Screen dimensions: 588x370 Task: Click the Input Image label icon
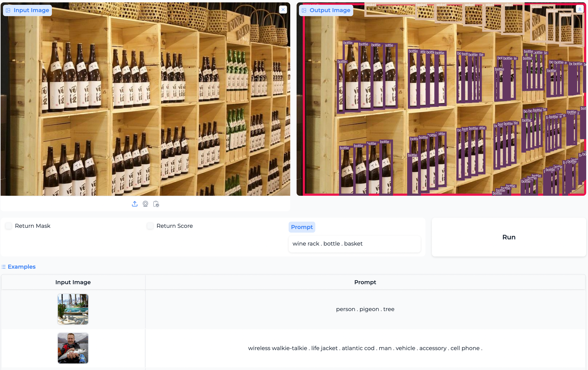pyautogui.click(x=8, y=10)
